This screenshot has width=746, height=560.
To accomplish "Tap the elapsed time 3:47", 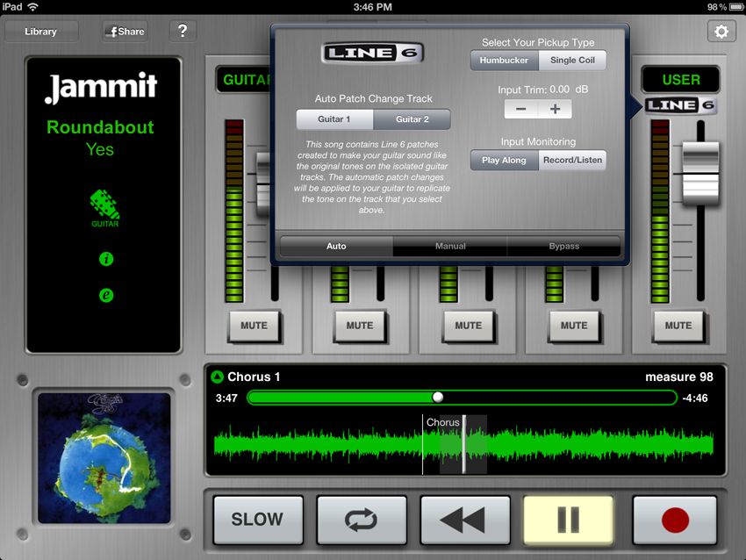I will coord(226,398).
